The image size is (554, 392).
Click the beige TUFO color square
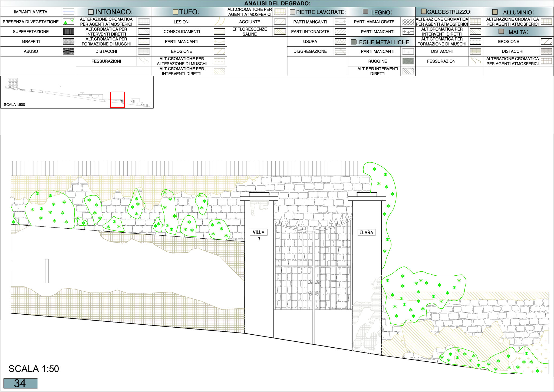(x=176, y=12)
